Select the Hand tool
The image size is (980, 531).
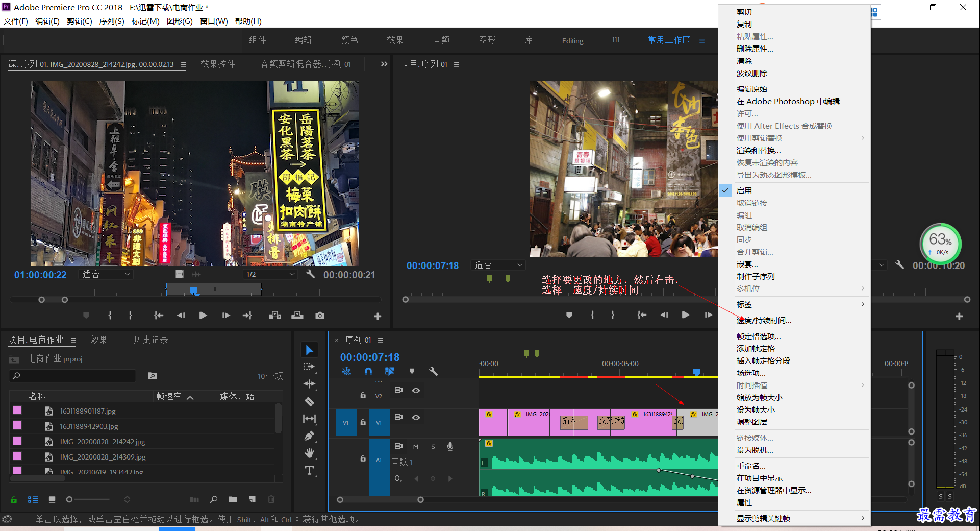(309, 453)
